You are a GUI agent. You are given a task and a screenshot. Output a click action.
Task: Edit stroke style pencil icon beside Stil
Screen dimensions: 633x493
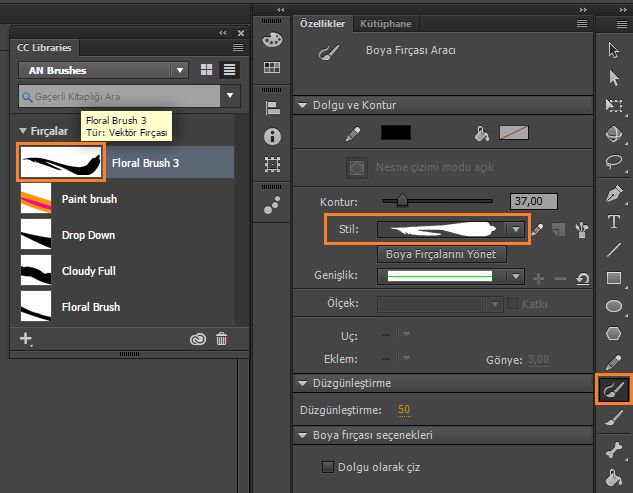pos(537,229)
